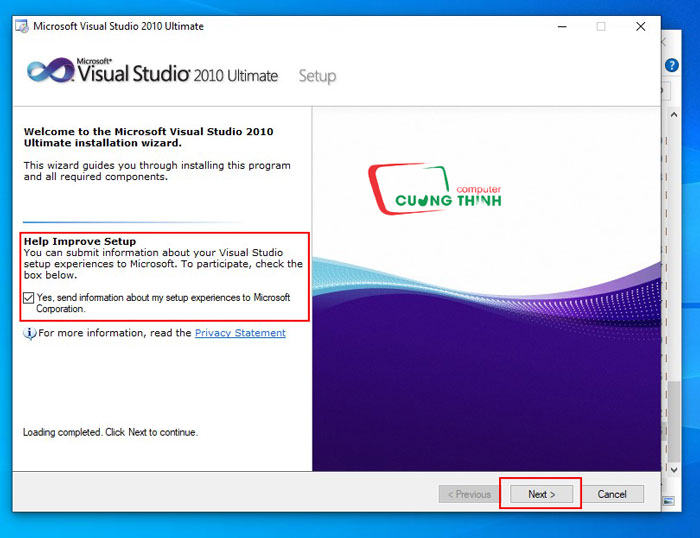Cancel the Visual Studio installation
Viewport: 700px width, 538px height.
(612, 494)
